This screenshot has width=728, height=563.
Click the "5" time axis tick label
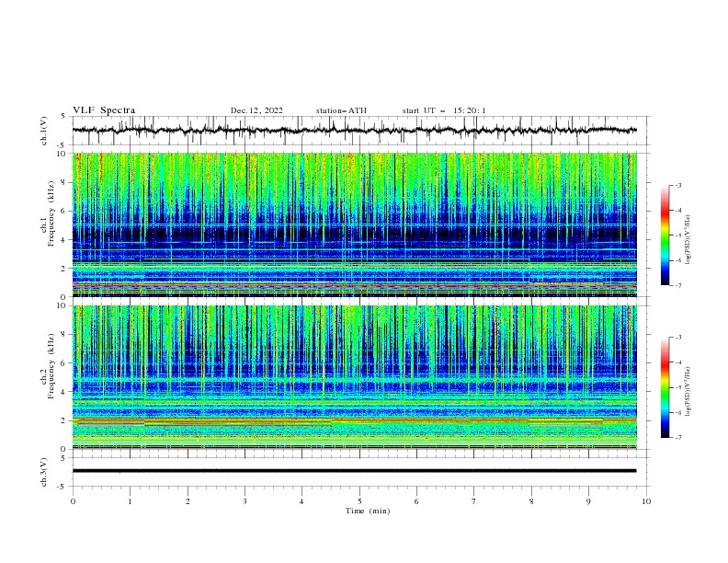pyautogui.click(x=359, y=501)
